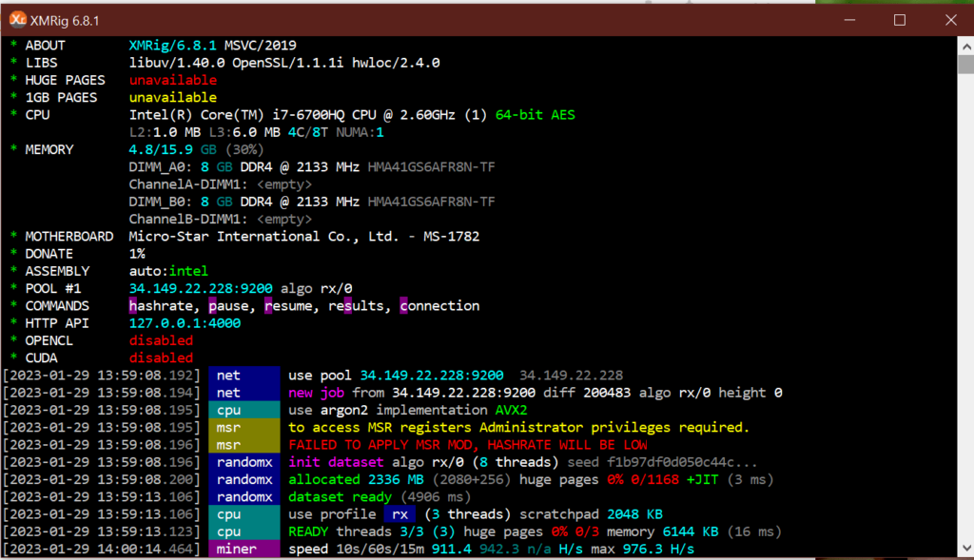The height and width of the screenshot is (560, 974).
Task: Click the 'auto:intel' assembly value
Action: tap(168, 271)
